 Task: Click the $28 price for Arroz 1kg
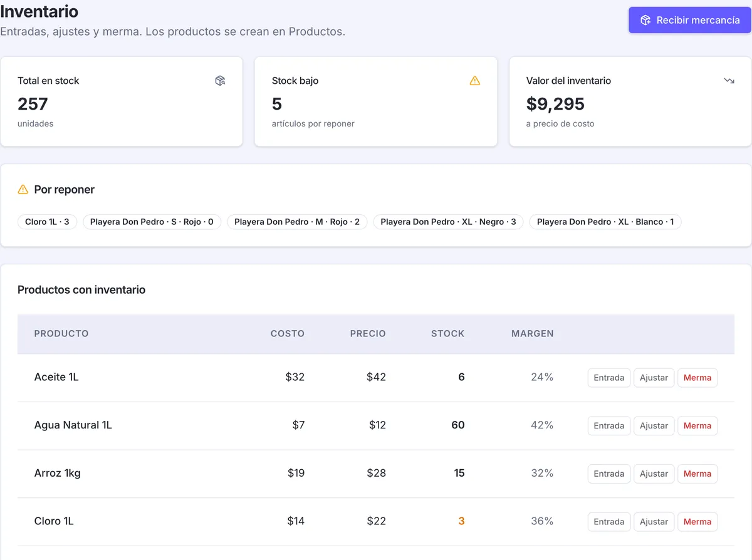(x=377, y=473)
